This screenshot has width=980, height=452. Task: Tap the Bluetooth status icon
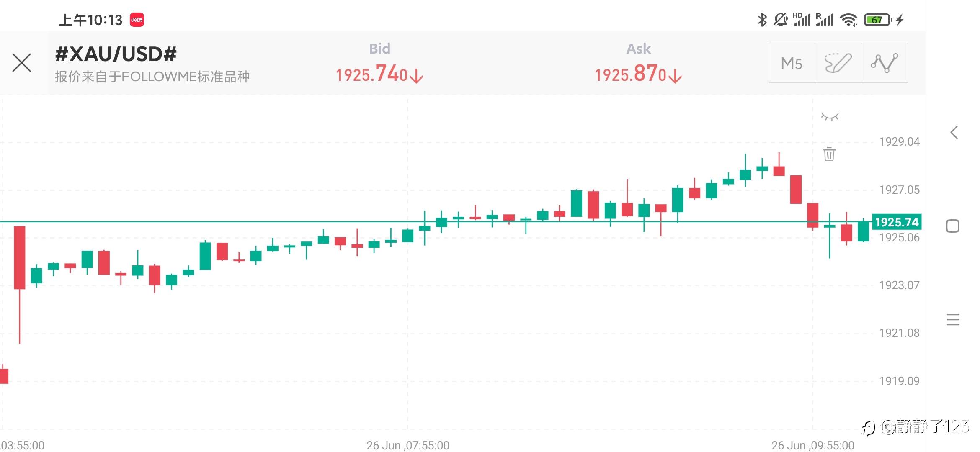[762, 20]
